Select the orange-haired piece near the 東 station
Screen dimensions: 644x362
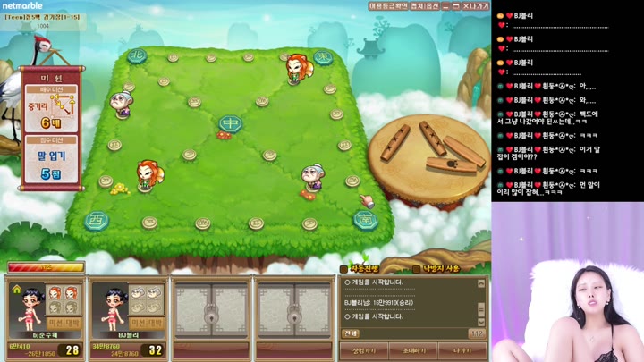coord(299,69)
